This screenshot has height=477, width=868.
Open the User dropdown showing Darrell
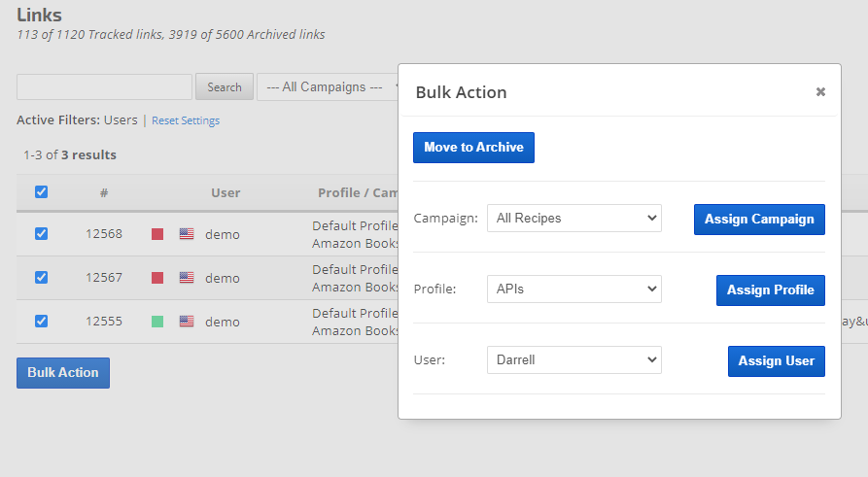pyautogui.click(x=573, y=360)
